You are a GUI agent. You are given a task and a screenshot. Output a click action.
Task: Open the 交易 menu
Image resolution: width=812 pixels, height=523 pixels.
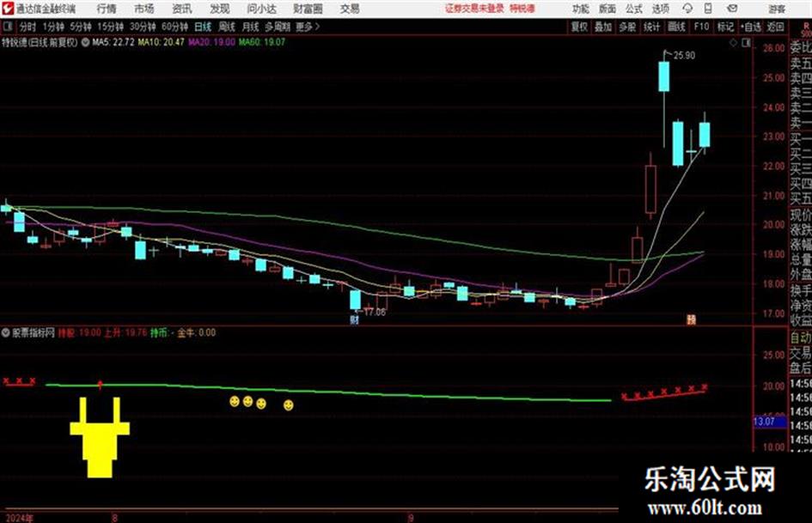pyautogui.click(x=350, y=9)
